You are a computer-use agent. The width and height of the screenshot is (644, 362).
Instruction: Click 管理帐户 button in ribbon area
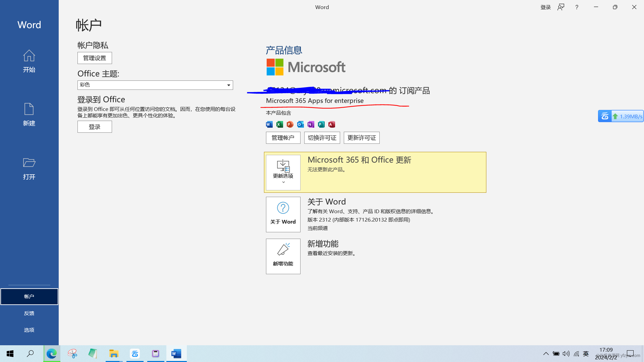pos(283,137)
